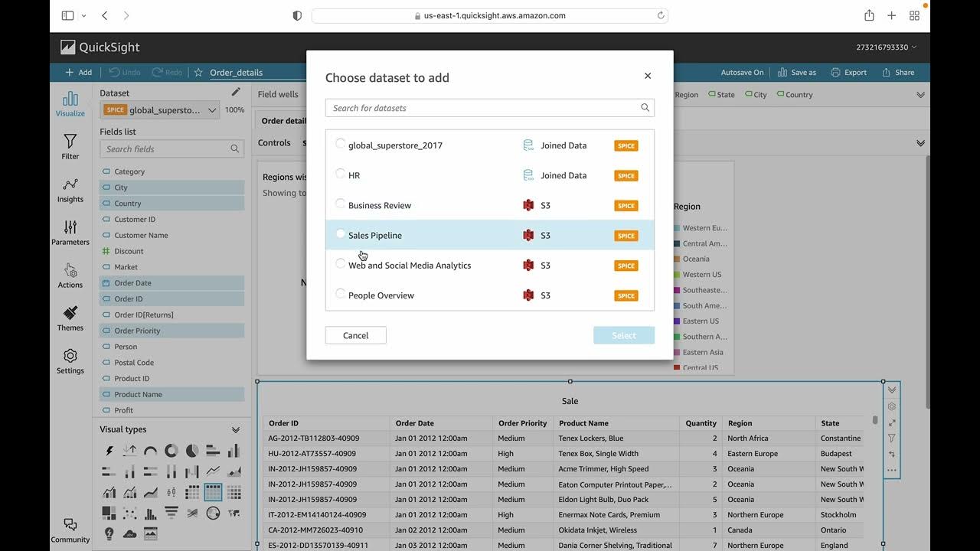
Task: Click the Undo toolbar item
Action: 124,73
